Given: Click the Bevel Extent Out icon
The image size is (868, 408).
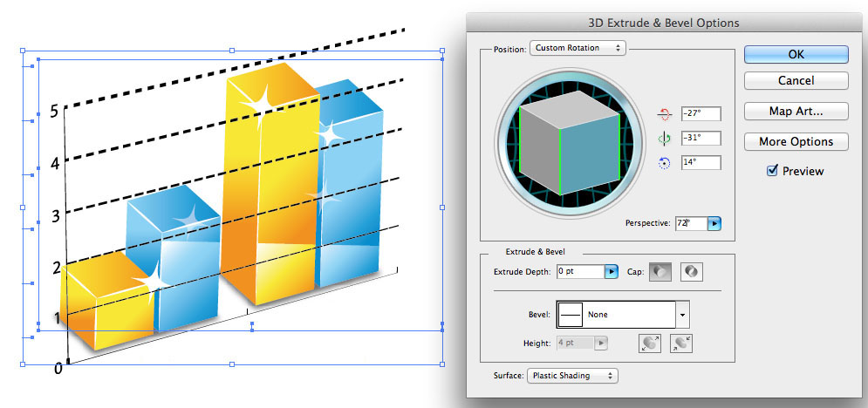Looking at the screenshot, I should click(650, 343).
